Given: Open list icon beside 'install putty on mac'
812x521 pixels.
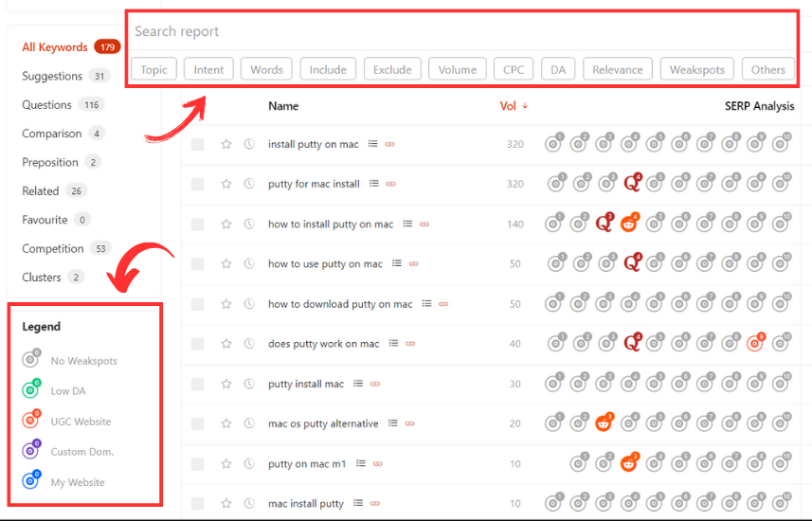Looking at the screenshot, I should [x=373, y=144].
